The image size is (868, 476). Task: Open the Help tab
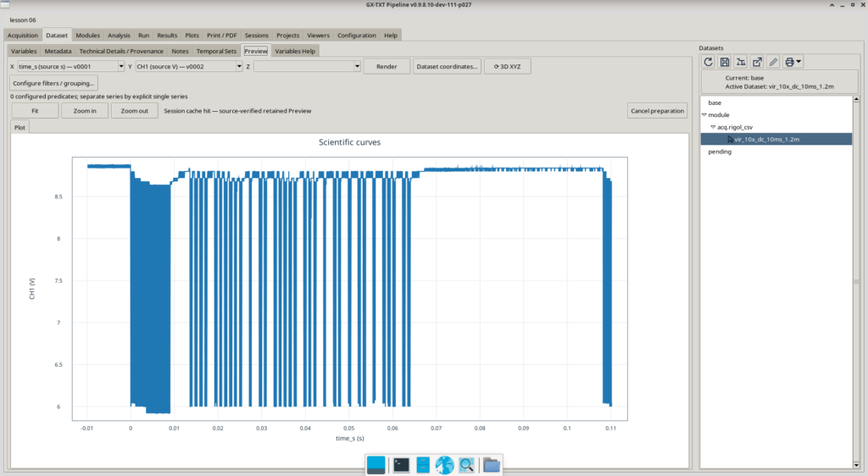tap(391, 36)
